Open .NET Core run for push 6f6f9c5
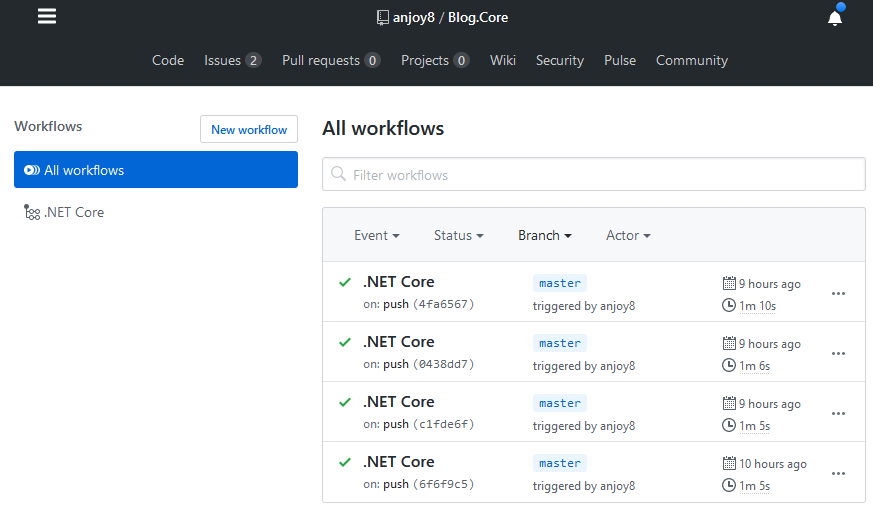Image resolution: width=873 pixels, height=515 pixels. pyautogui.click(x=399, y=462)
